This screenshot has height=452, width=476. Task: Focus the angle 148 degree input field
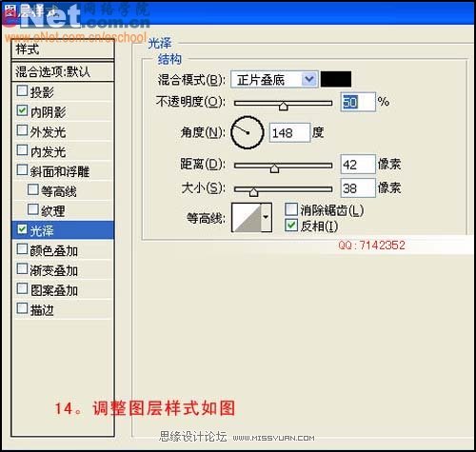click(x=289, y=132)
